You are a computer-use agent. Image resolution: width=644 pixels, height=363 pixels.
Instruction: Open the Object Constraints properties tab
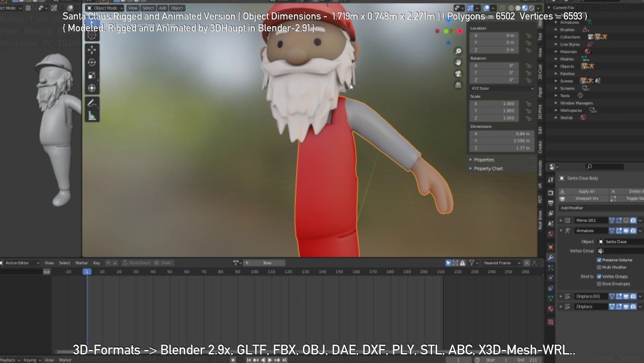[551, 288]
